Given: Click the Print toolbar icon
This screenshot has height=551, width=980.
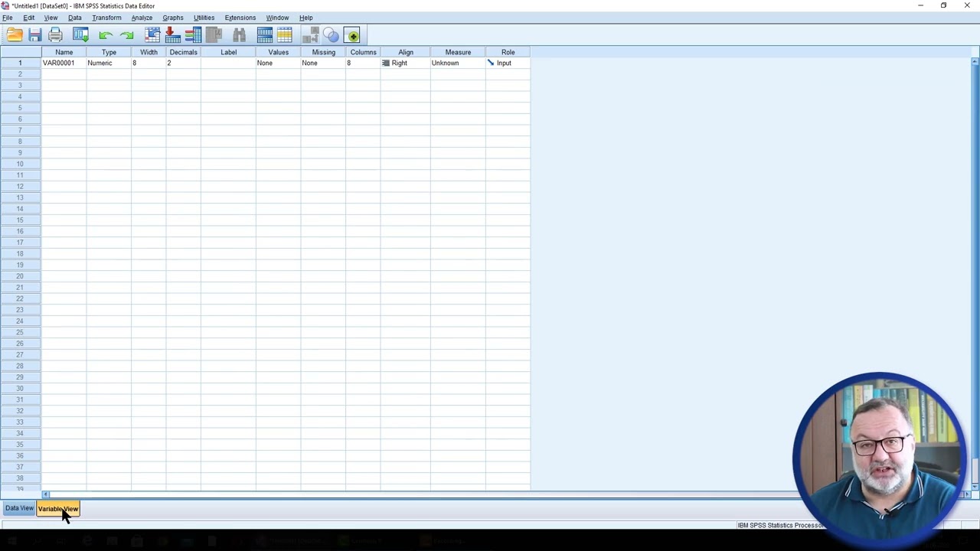Looking at the screenshot, I should [x=55, y=35].
